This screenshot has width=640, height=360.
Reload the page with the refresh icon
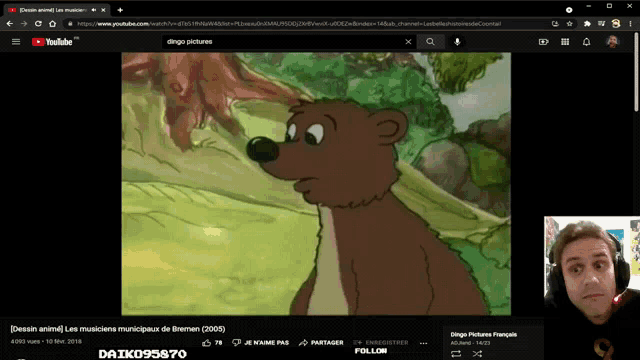[38, 24]
